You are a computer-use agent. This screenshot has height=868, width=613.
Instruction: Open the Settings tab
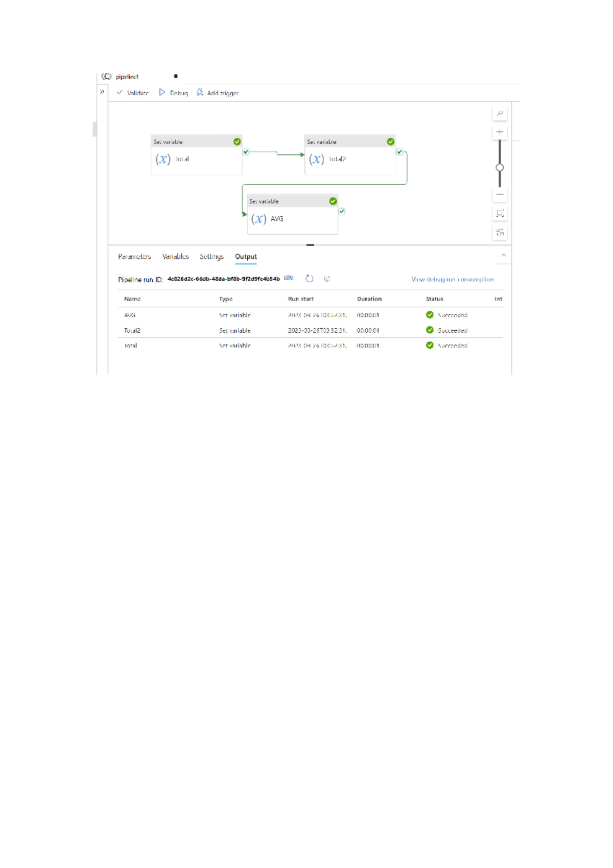tap(211, 257)
